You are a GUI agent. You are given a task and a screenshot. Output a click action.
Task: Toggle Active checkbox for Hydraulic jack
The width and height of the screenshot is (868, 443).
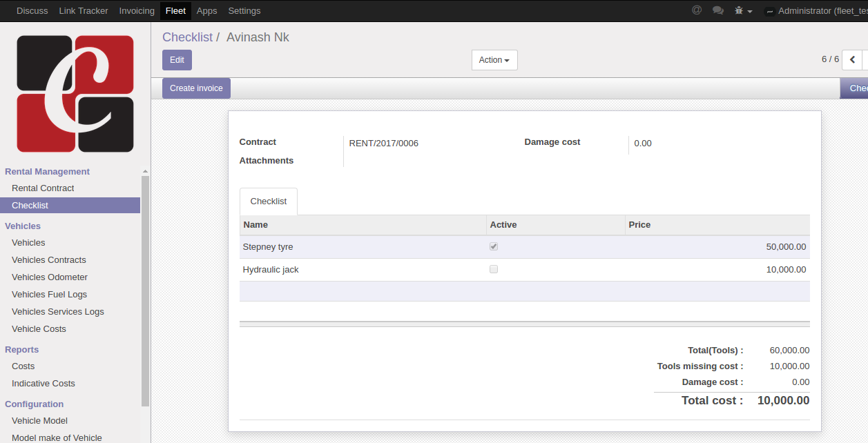(x=494, y=269)
